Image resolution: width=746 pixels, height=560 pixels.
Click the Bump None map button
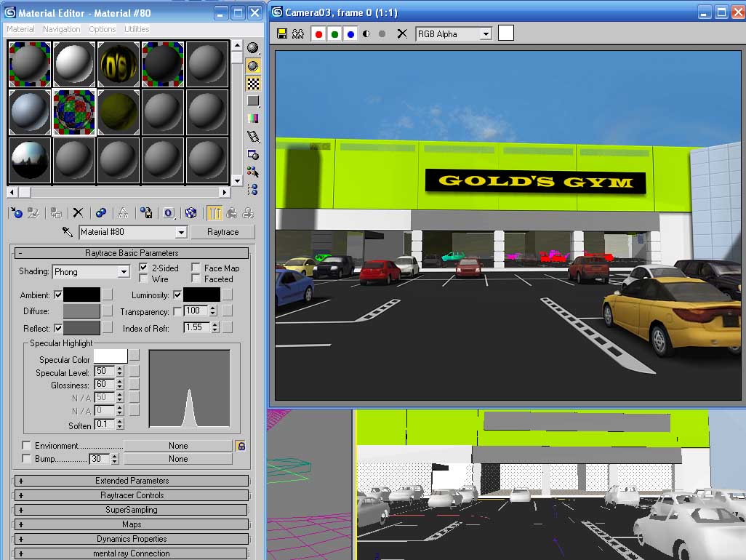[x=178, y=459]
